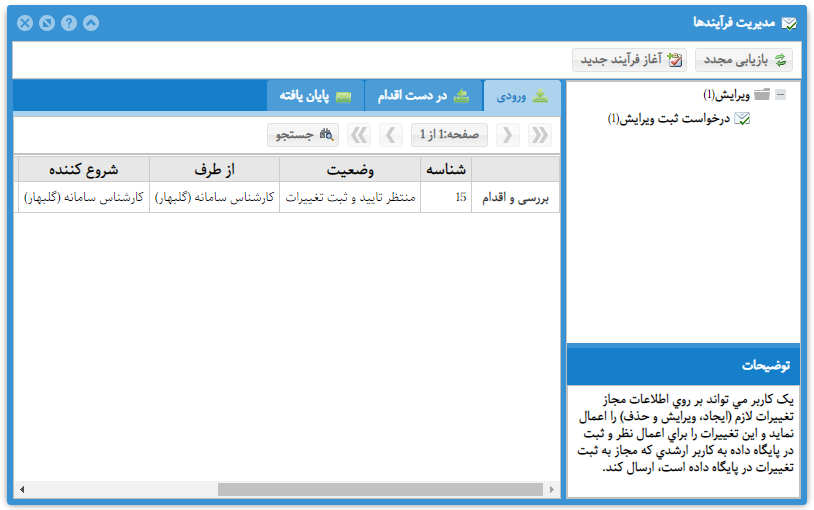Click the binoculars search icon

coord(327,135)
